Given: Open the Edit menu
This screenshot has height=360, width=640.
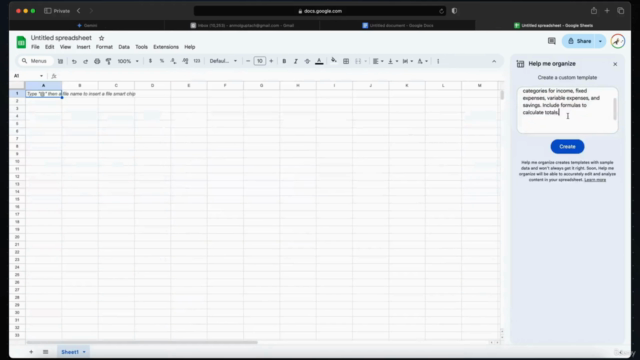Looking at the screenshot, I should [x=49, y=47].
